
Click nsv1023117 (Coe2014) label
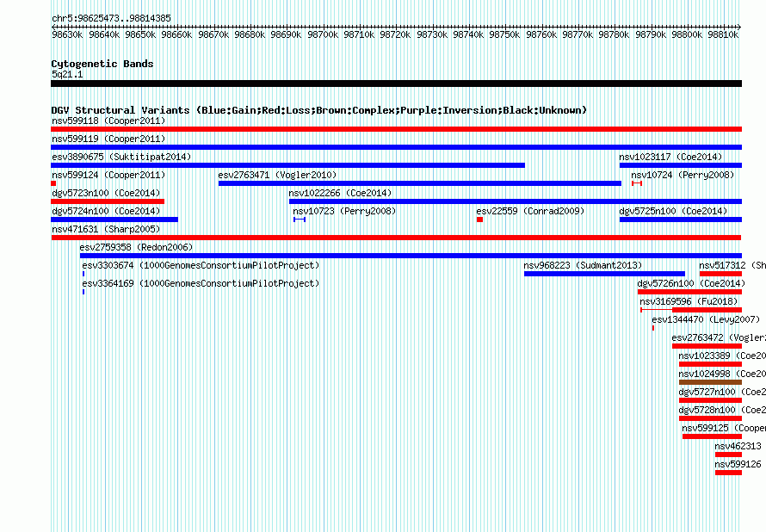[670, 157]
